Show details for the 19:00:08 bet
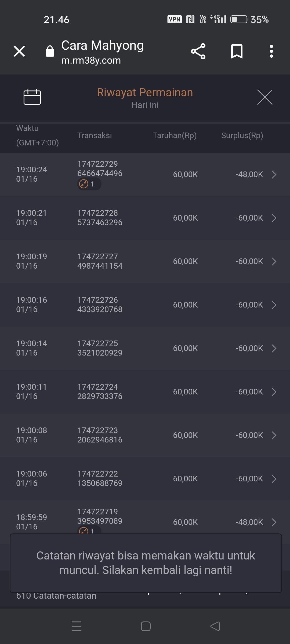 [x=274, y=435]
